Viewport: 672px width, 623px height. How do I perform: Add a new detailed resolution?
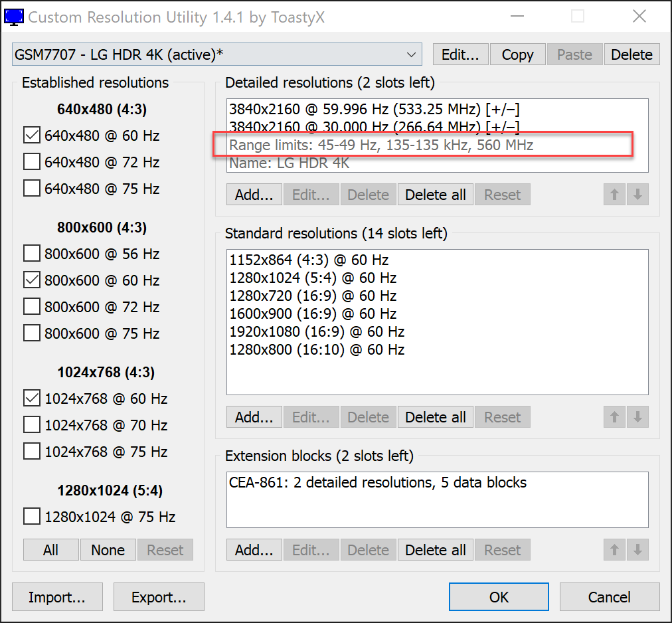point(254,195)
